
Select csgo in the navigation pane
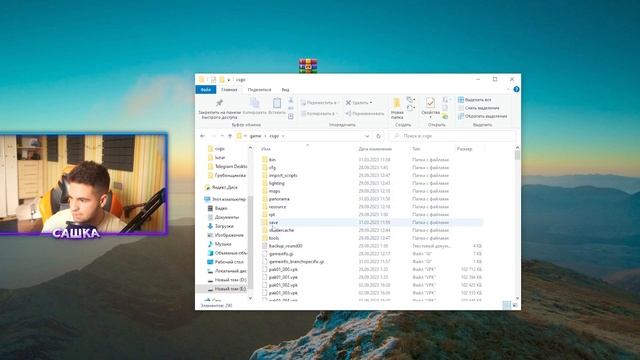click(x=216, y=149)
